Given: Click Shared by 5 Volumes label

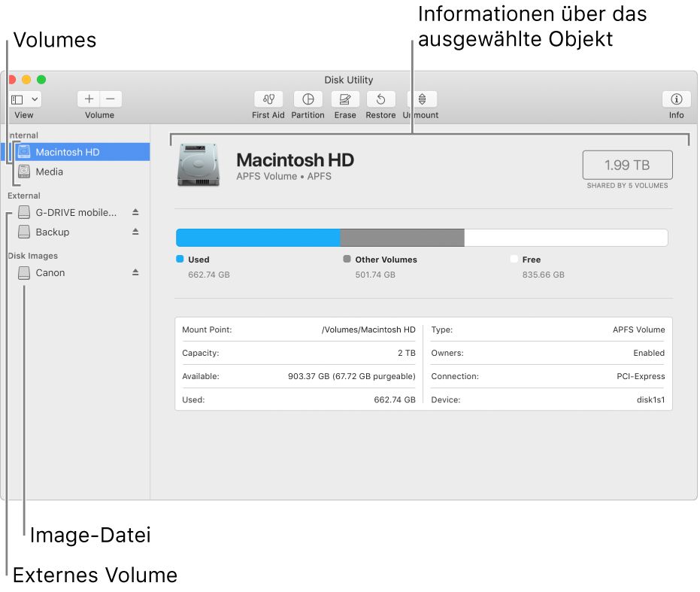Looking at the screenshot, I should 627,185.
